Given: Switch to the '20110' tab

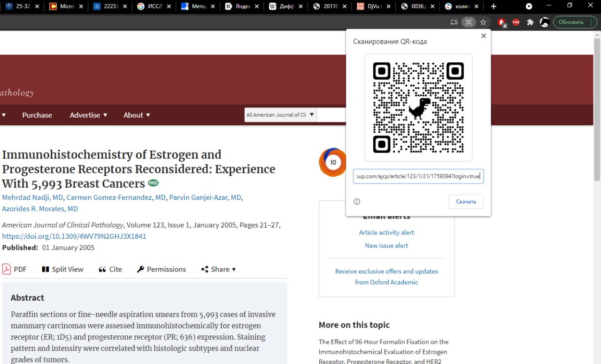Looking at the screenshot, I should pos(330,7).
